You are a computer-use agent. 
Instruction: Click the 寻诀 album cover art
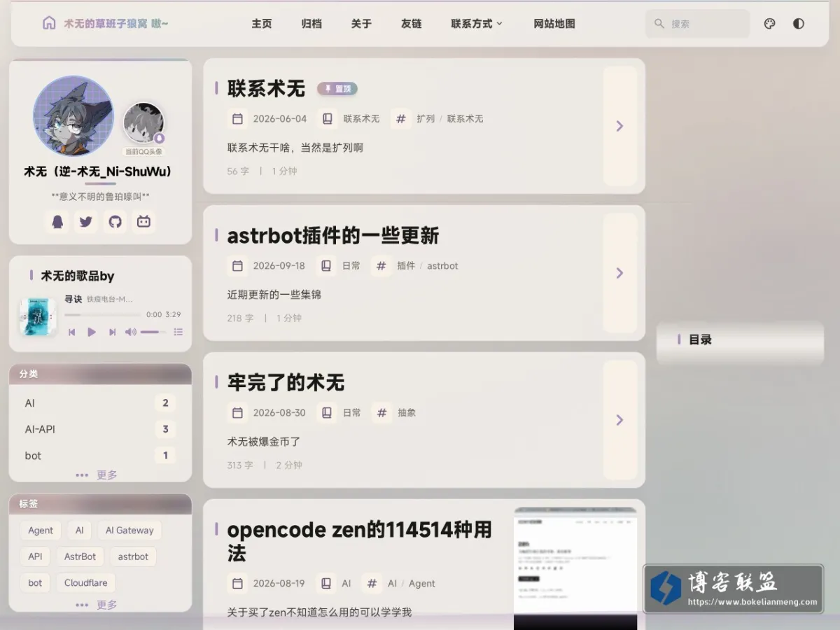38,317
